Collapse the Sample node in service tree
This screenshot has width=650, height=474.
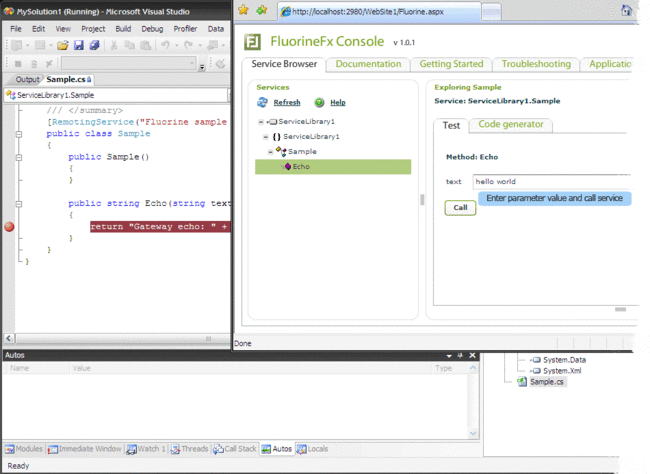tap(270, 152)
